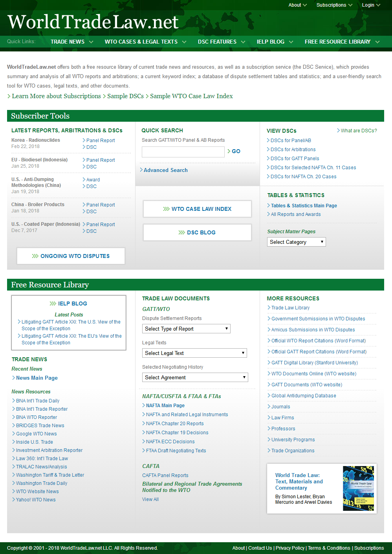This screenshot has width=392, height=554.
Task: Open the Select Agreement dropdown
Action: coord(195,377)
